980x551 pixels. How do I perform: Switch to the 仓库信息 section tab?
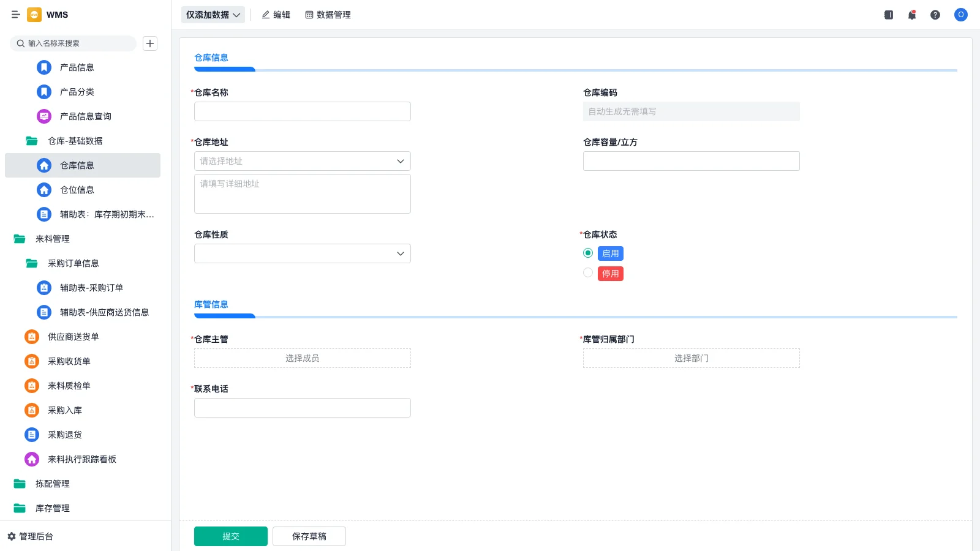211,58
